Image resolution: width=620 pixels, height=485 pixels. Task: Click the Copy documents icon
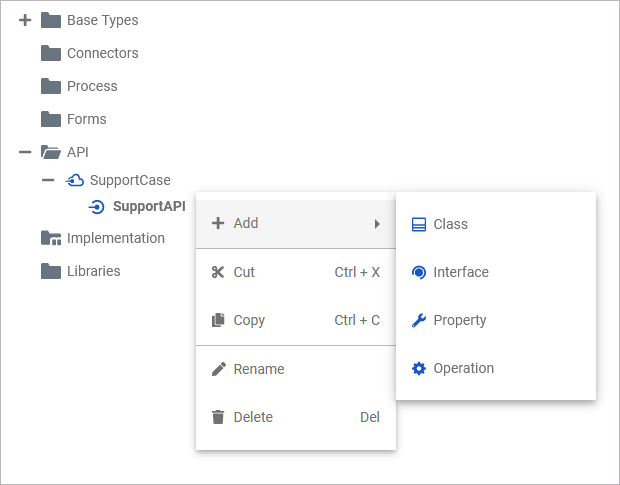pyautogui.click(x=218, y=321)
